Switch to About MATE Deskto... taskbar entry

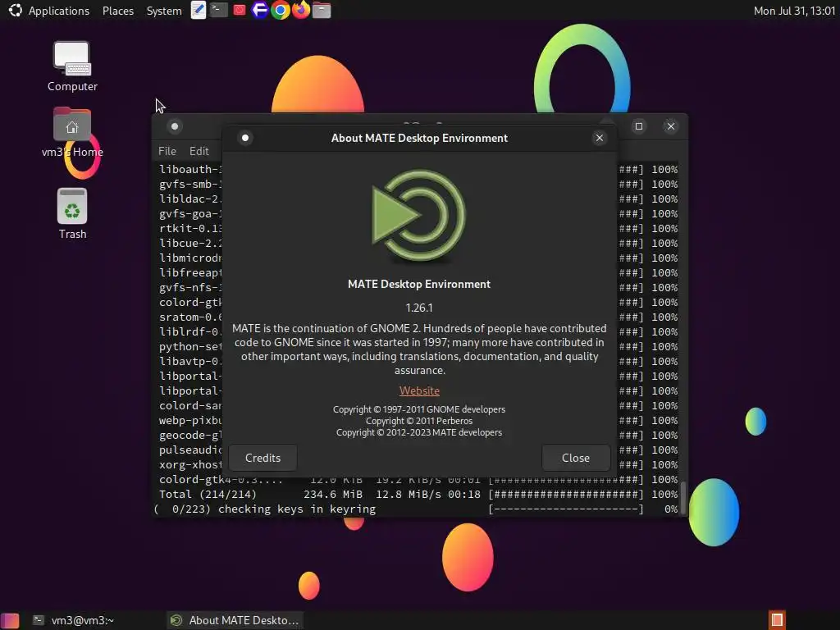(x=235, y=620)
